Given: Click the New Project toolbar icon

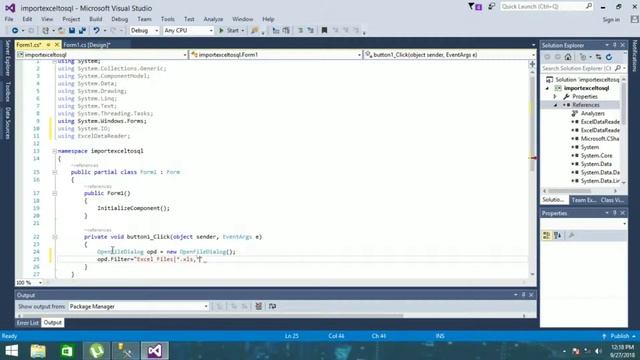Looking at the screenshot, I should [46, 31].
